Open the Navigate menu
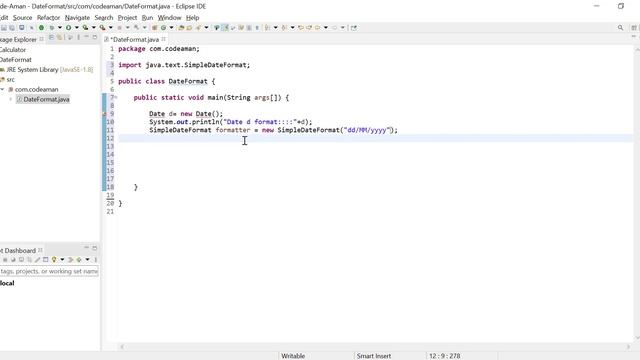The image size is (640, 360). coord(77,18)
